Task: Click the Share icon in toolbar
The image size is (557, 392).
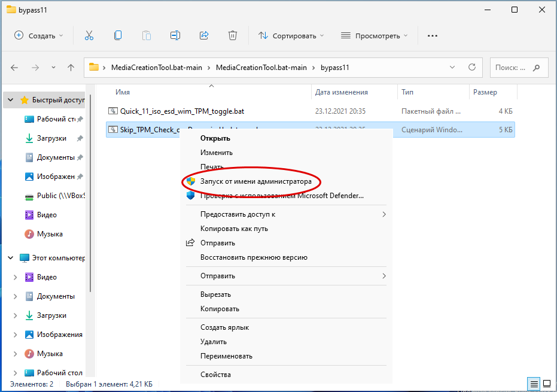Action: (x=204, y=35)
